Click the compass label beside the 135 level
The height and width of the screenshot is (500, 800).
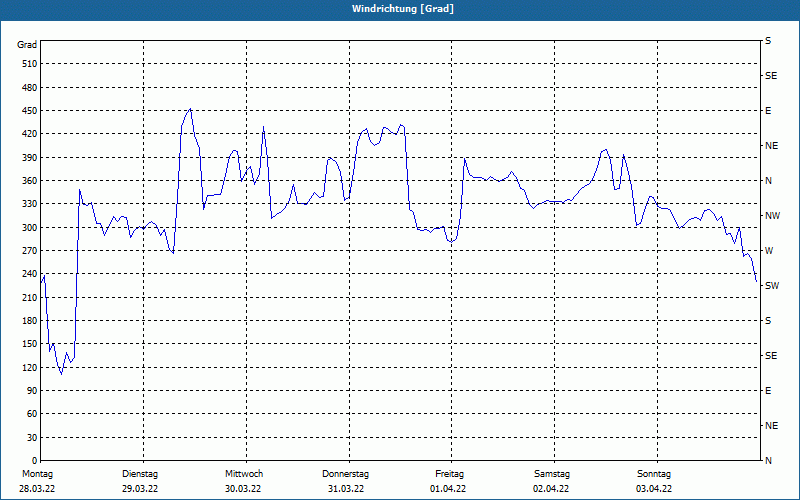click(771, 356)
